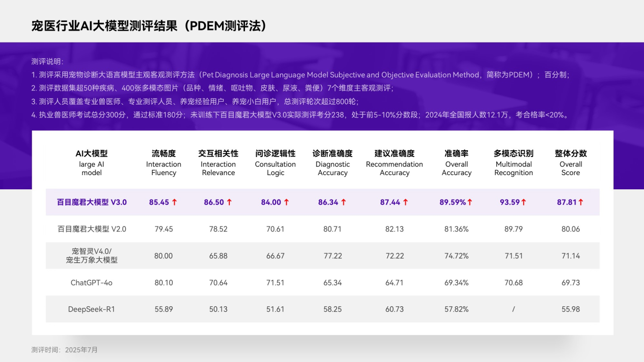Click the 87.81 overall score
The height and width of the screenshot is (362, 644).
click(567, 202)
